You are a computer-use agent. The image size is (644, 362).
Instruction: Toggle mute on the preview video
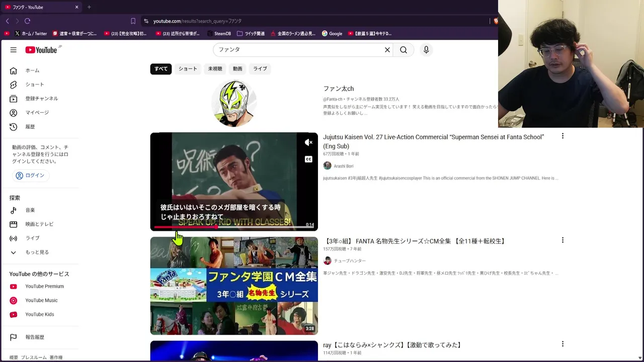pos(308,143)
